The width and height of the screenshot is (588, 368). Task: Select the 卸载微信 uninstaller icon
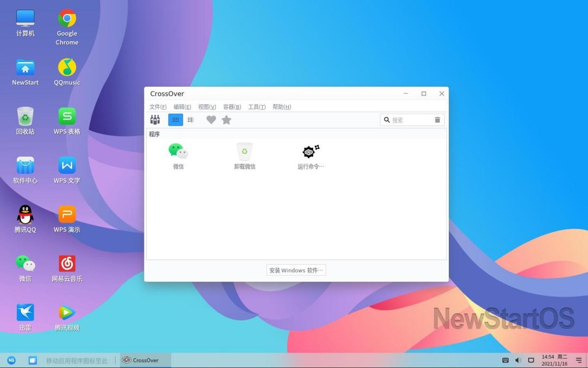tap(245, 152)
